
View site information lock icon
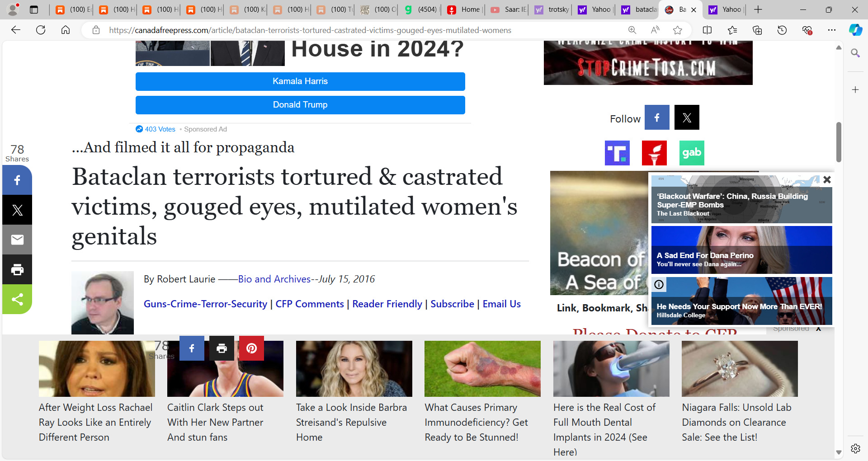96,30
